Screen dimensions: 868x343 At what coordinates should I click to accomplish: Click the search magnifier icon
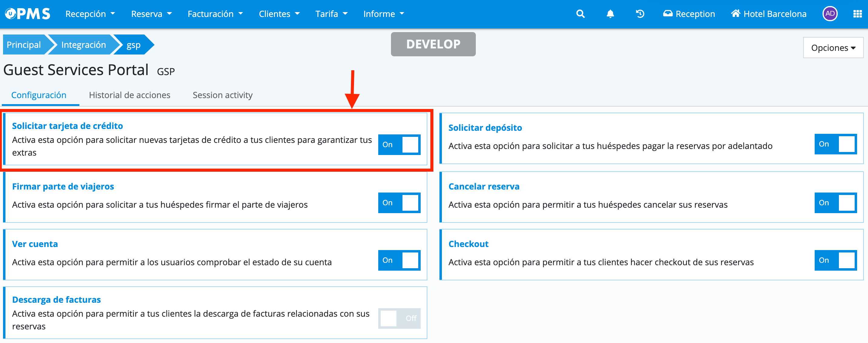pos(580,14)
